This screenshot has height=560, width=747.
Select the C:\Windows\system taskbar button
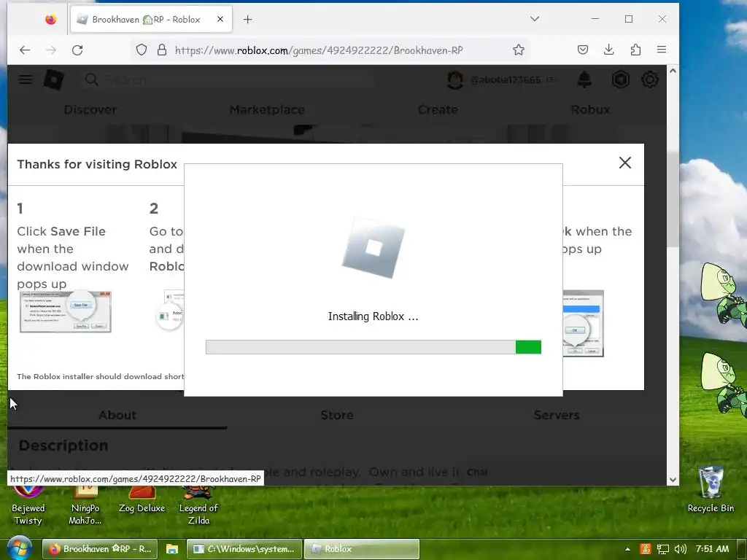244,549
